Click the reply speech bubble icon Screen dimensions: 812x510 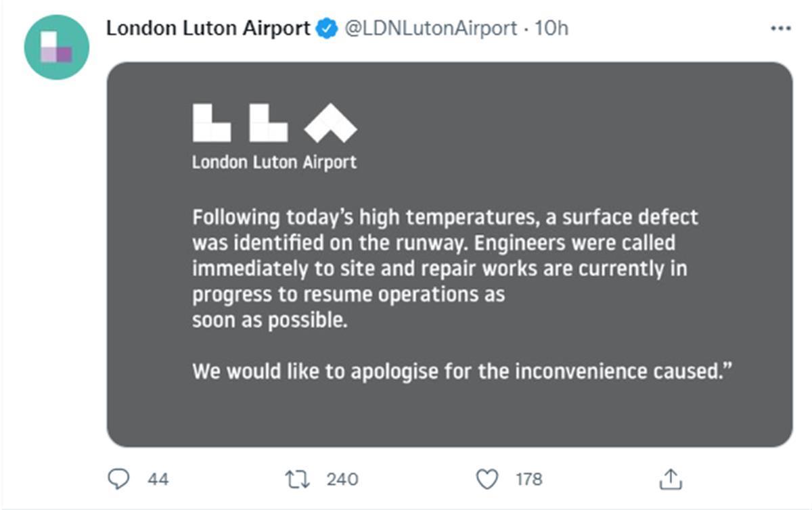point(119,480)
